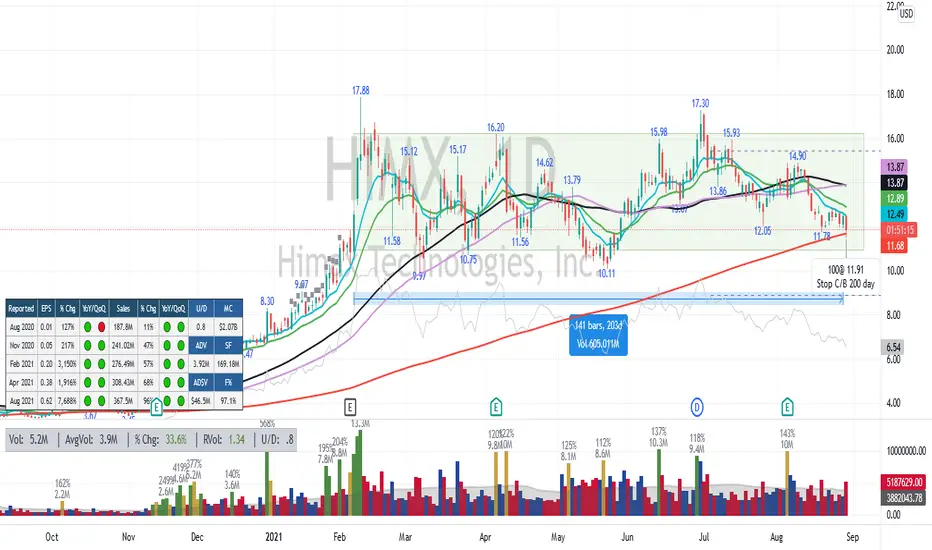Click the 4.00 price axis label
Viewport: 932px width, 550px height.
[893, 403]
